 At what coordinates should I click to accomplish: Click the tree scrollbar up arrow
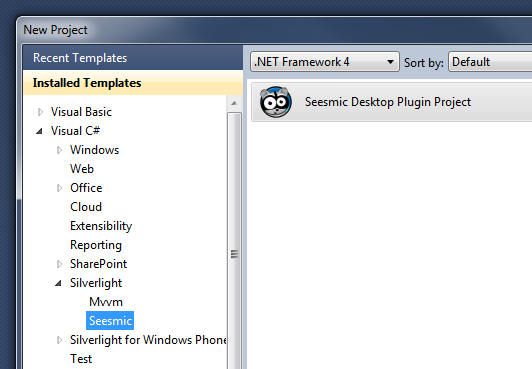pos(234,103)
